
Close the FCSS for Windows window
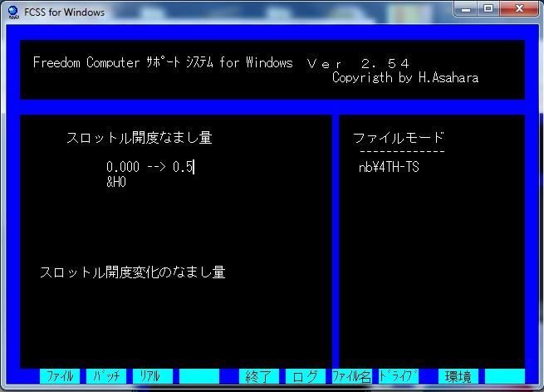[x=519, y=9]
